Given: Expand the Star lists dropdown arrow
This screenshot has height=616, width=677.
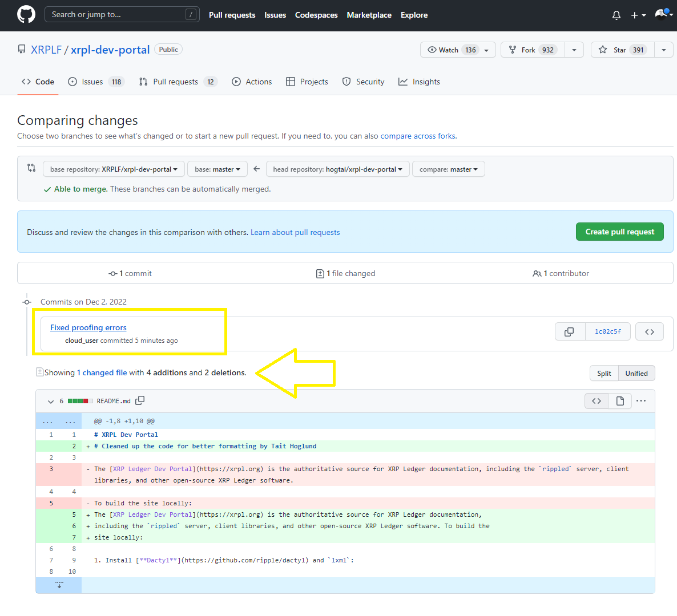Looking at the screenshot, I should click(664, 50).
